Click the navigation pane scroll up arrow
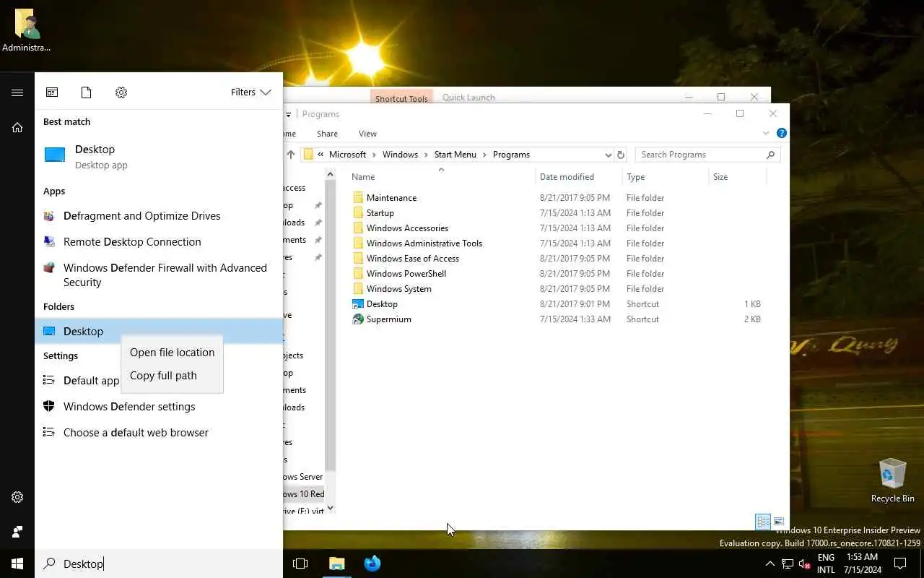Screen dimensions: 924x578 [331, 174]
